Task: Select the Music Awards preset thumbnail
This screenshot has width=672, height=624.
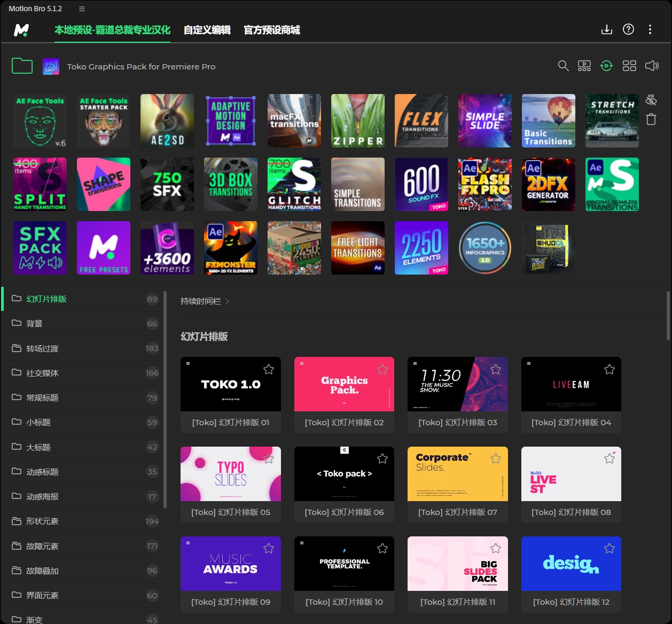Action: (x=231, y=564)
